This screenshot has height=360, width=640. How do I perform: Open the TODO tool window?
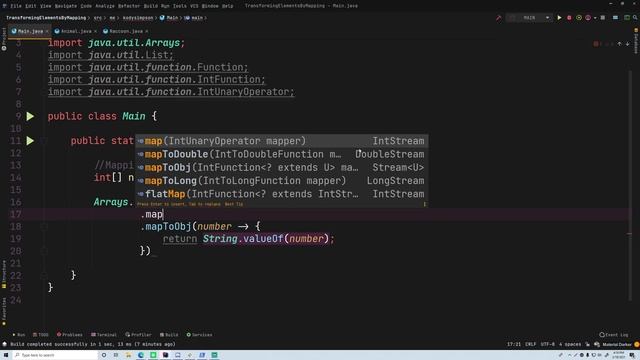coord(40,335)
